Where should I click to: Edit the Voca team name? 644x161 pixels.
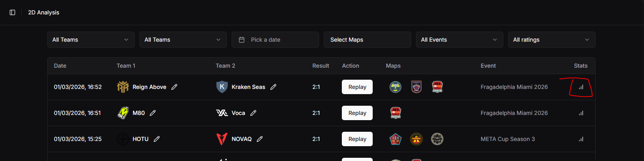tap(253, 113)
